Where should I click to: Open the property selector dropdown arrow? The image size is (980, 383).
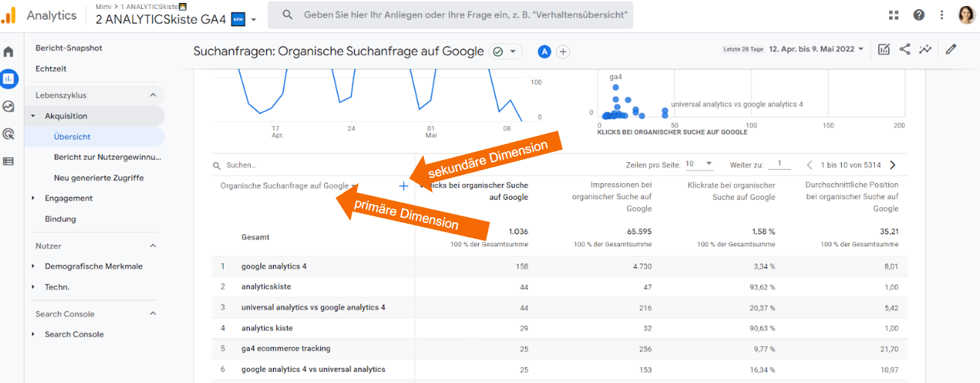[254, 20]
